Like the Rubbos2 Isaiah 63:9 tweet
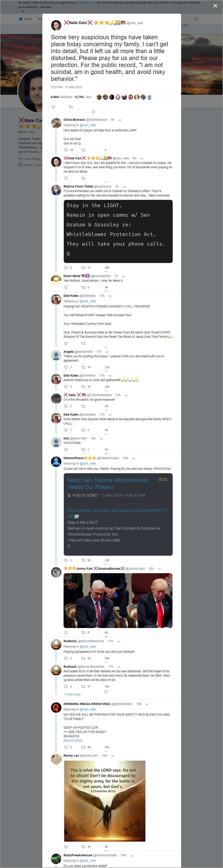The image size is (223, 868). (106, 692)
